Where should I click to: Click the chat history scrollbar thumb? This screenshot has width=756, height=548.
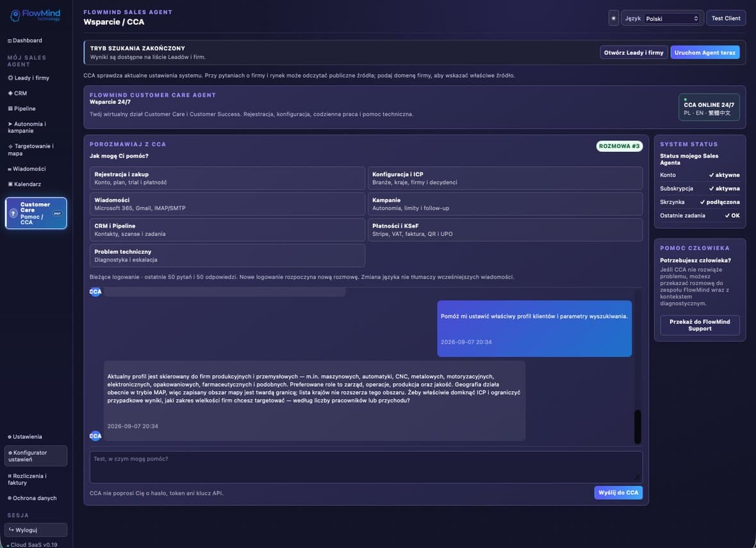637,426
